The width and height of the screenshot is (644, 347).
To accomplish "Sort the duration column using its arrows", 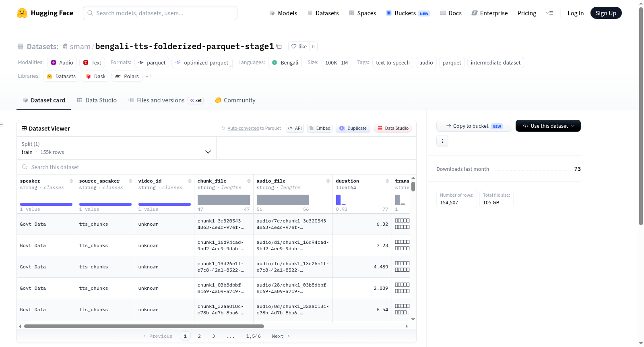I will pos(387,181).
